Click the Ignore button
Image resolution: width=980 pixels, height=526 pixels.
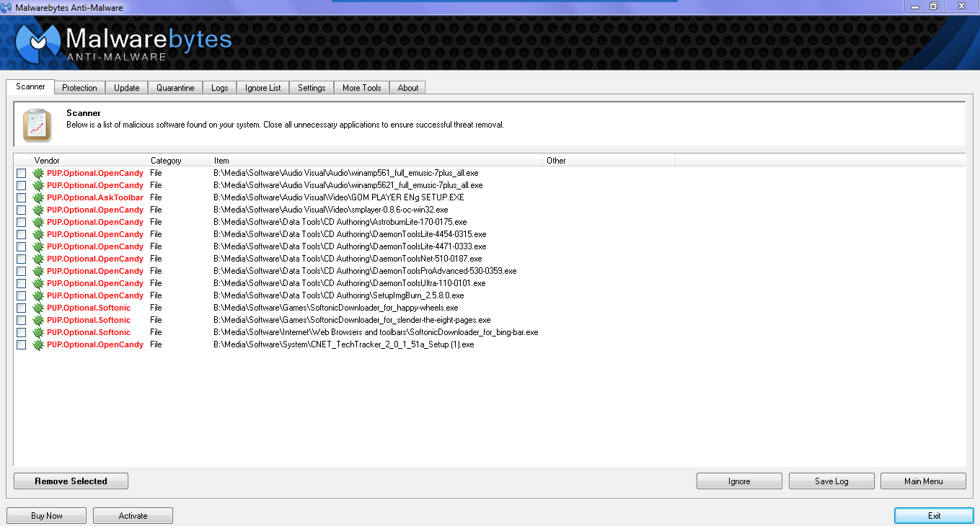[739, 481]
